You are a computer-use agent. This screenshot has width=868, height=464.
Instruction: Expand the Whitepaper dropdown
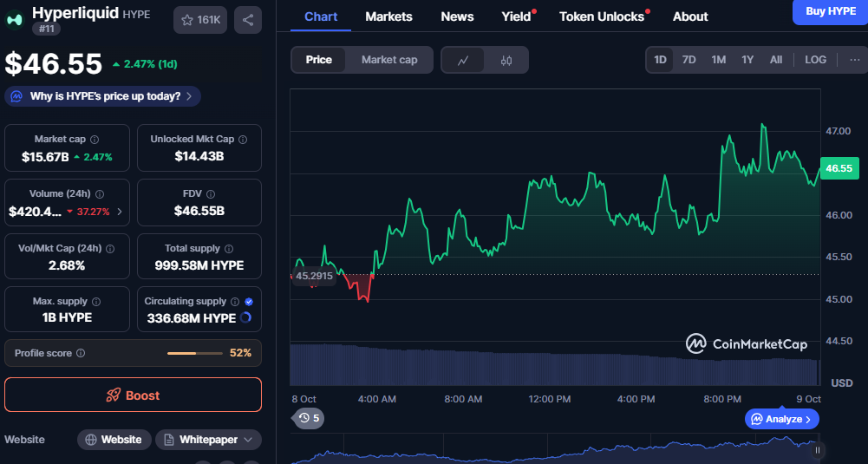tap(208, 440)
